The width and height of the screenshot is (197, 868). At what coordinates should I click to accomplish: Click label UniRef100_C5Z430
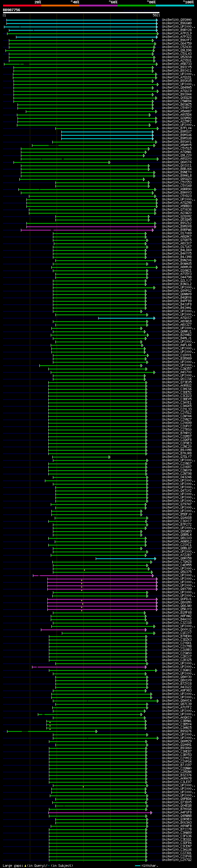click(176, 47)
